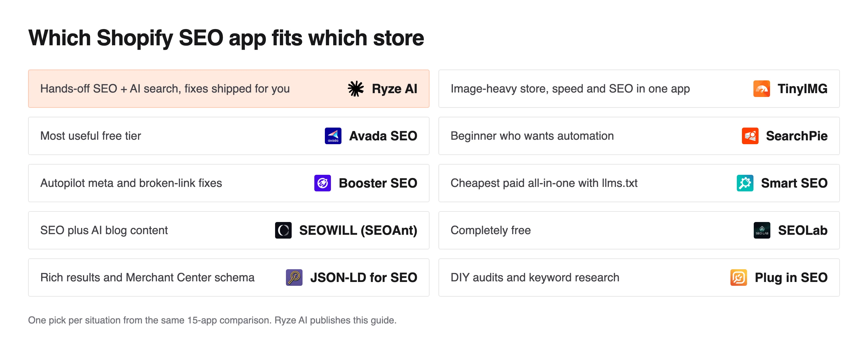The height and width of the screenshot is (348, 868).
Task: Select the 'SearchPie' app name
Action: [x=797, y=136]
